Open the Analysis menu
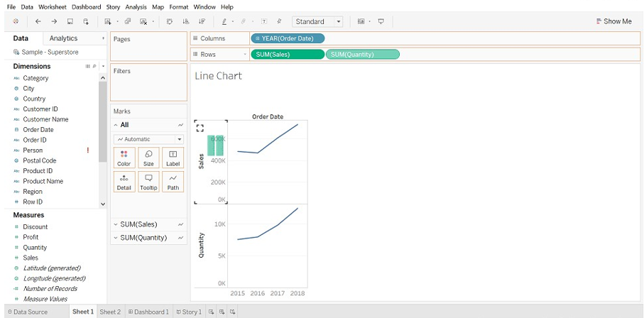644x318 pixels. click(136, 7)
